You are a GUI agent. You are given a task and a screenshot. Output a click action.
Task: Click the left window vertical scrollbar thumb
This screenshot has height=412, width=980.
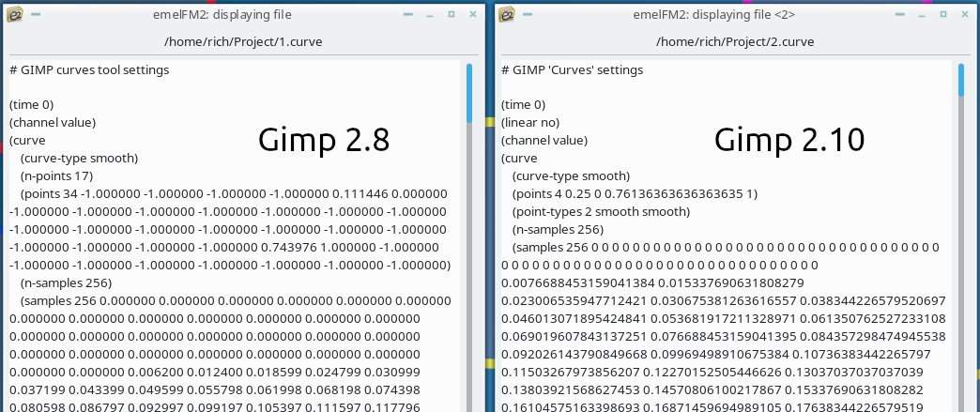click(469, 93)
